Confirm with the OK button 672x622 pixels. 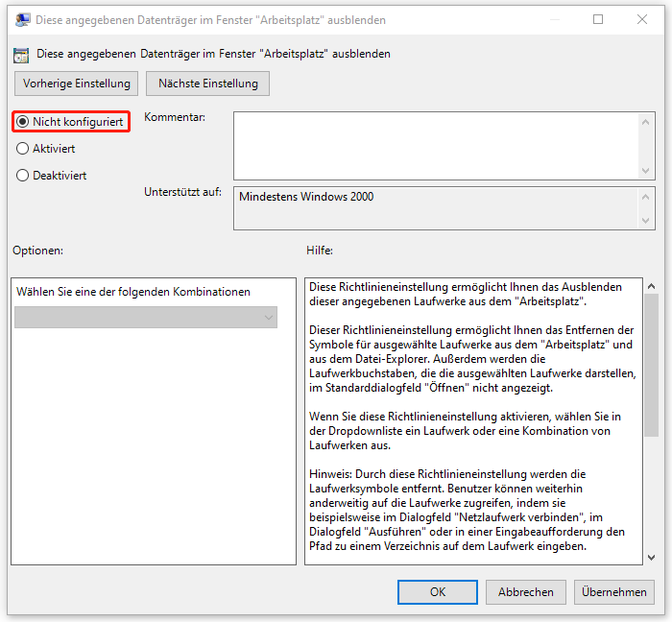point(438,592)
